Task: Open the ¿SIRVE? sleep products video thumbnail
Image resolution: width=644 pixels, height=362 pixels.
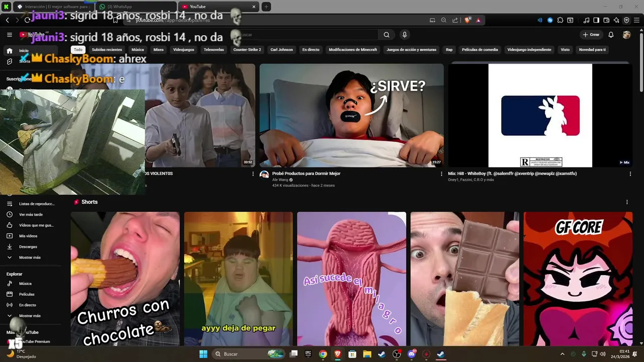Action: click(351, 115)
